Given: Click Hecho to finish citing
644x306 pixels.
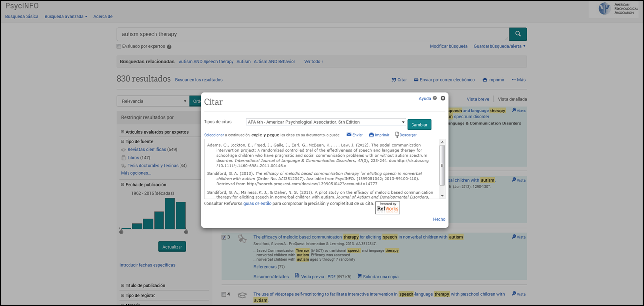Looking at the screenshot, I should click(439, 219).
